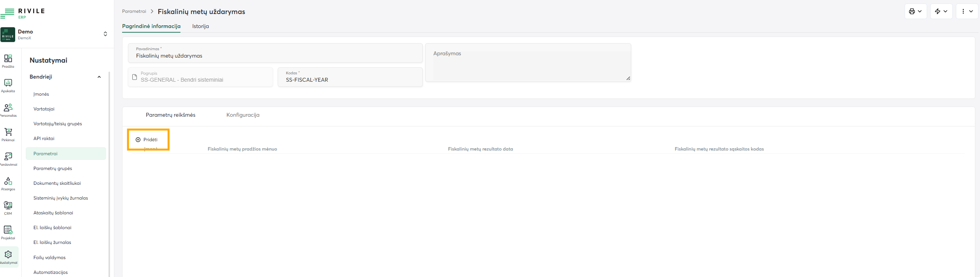Open the printer dropdown menu
The image size is (980, 277).
point(915,11)
